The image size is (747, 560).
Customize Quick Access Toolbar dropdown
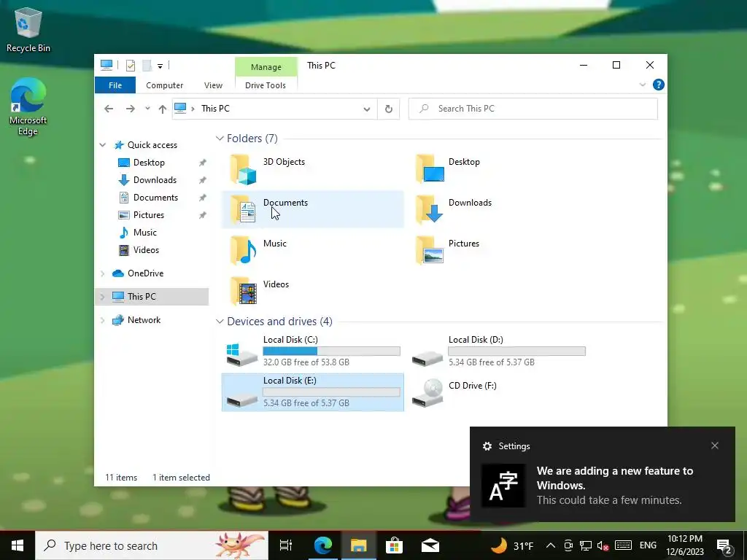coord(160,66)
